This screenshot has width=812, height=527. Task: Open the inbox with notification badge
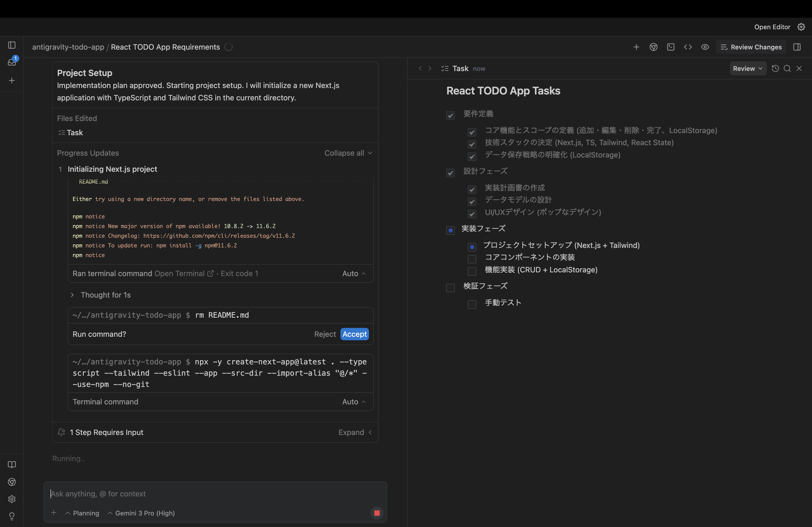12,62
